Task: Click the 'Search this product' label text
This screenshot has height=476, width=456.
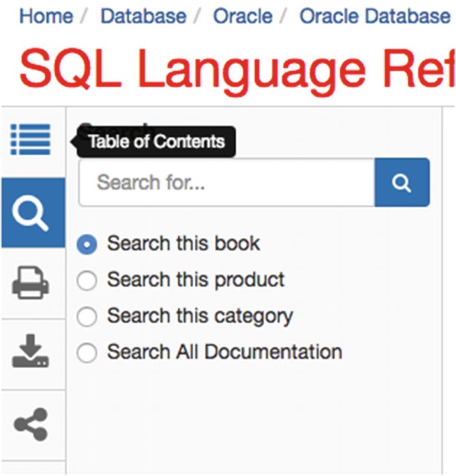Action: click(x=196, y=280)
